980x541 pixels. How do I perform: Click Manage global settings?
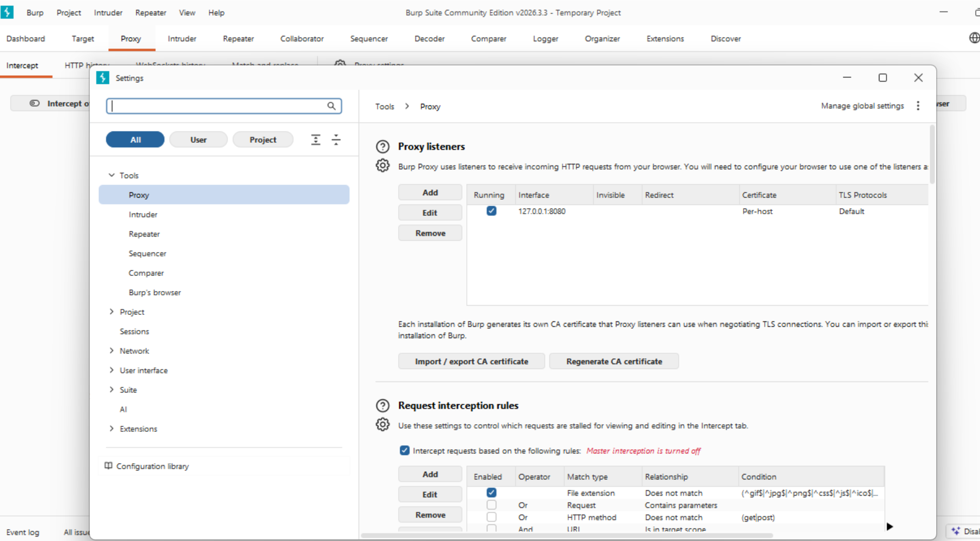tap(862, 106)
